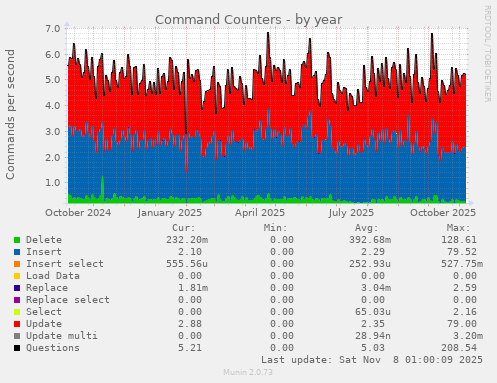
Task: Click Select max value 2.16
Action: pos(465,312)
